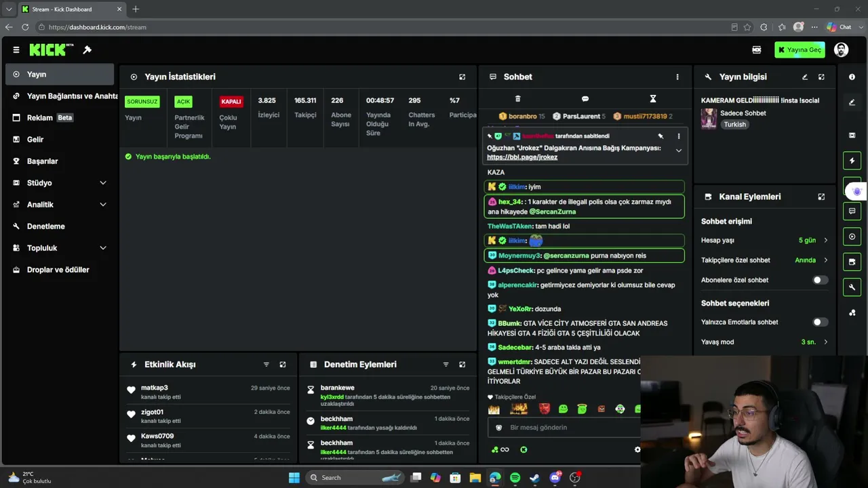
Task: Click the trash icon to clear chat
Action: pyautogui.click(x=518, y=99)
